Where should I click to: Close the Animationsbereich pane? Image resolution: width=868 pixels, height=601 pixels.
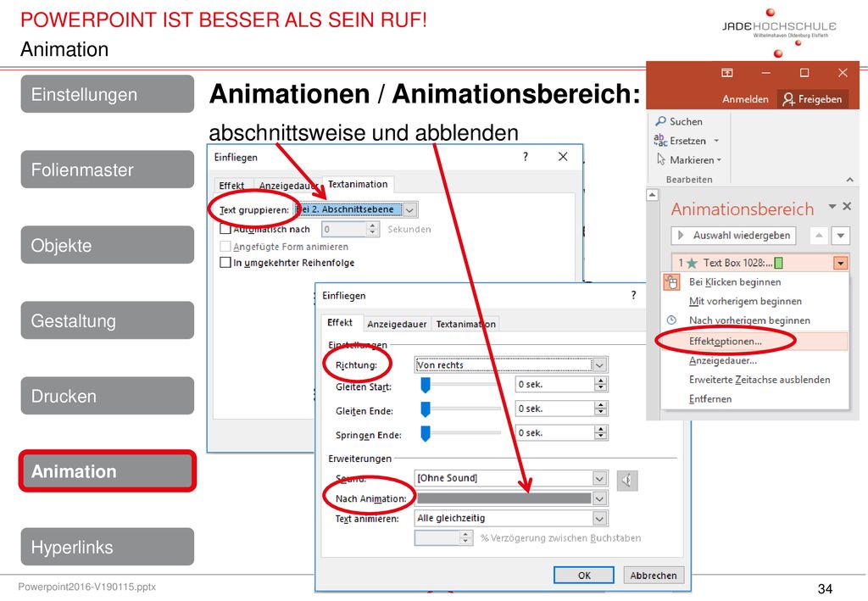847,206
